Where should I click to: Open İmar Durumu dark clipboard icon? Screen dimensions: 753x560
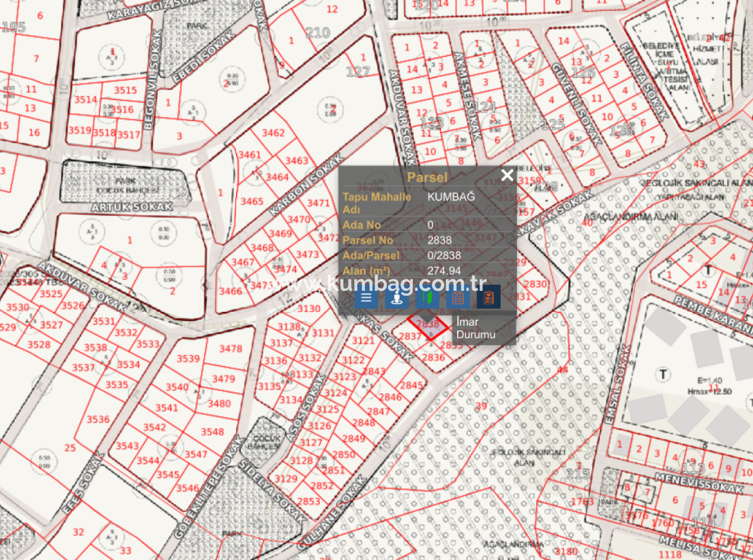pos(489,297)
